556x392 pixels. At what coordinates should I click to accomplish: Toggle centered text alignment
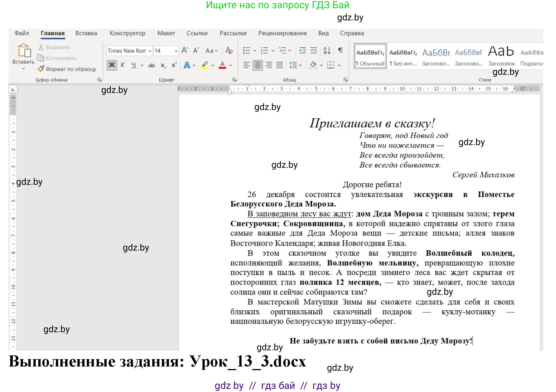click(257, 65)
